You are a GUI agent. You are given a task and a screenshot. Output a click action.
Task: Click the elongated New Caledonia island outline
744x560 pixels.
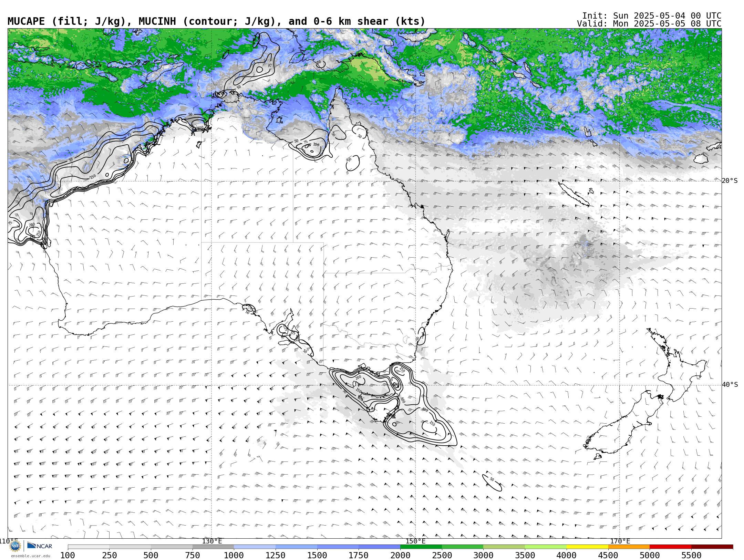573,194
